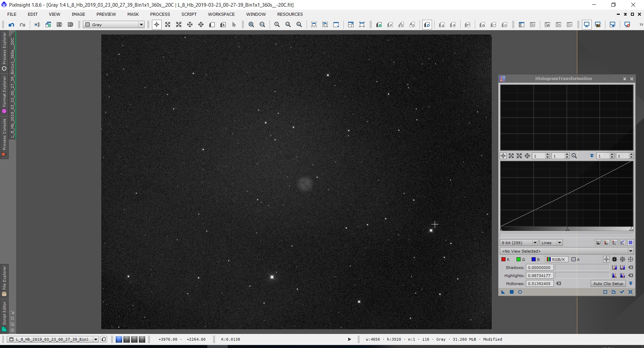
Task: Click the midtones slider triangle under histogram
Action: coord(567,229)
